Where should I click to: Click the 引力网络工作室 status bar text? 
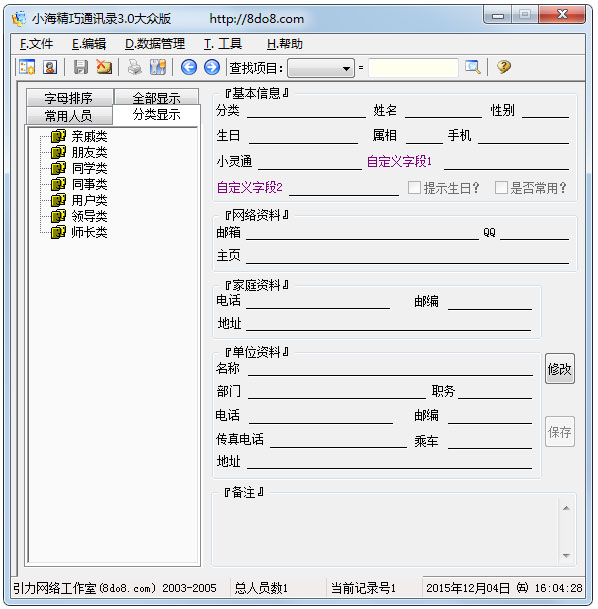tap(115, 588)
